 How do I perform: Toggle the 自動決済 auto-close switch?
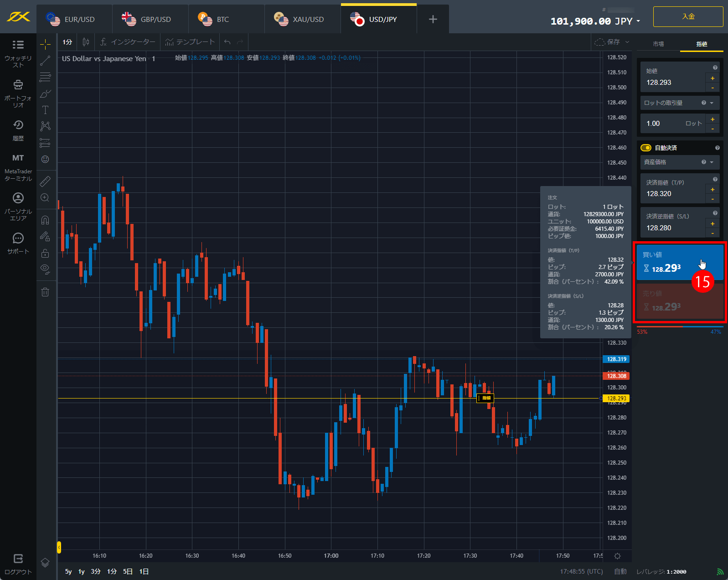click(x=645, y=148)
